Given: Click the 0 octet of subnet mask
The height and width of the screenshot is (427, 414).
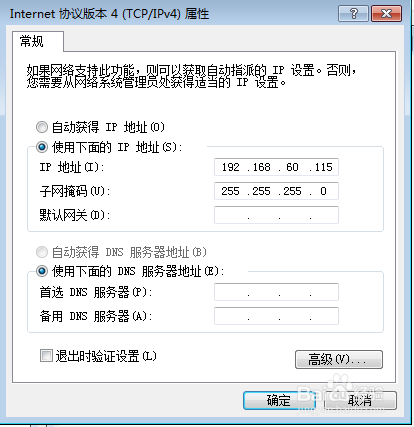Looking at the screenshot, I should tap(323, 191).
